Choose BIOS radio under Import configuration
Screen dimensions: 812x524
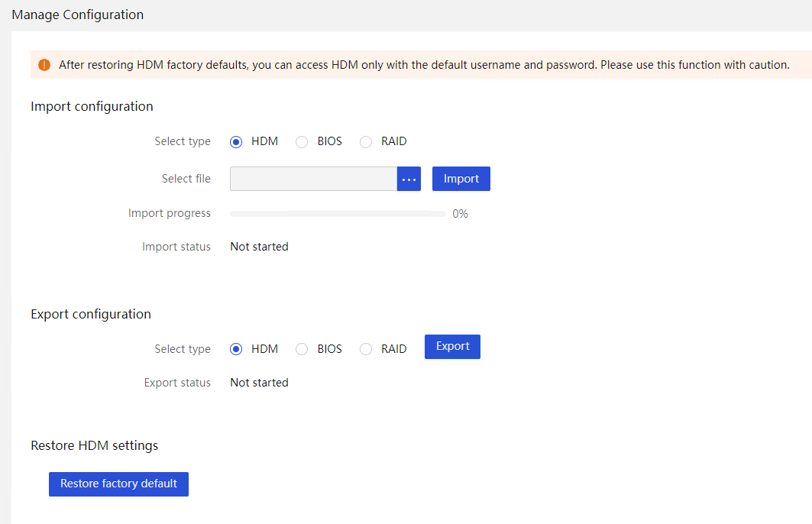[x=302, y=142]
